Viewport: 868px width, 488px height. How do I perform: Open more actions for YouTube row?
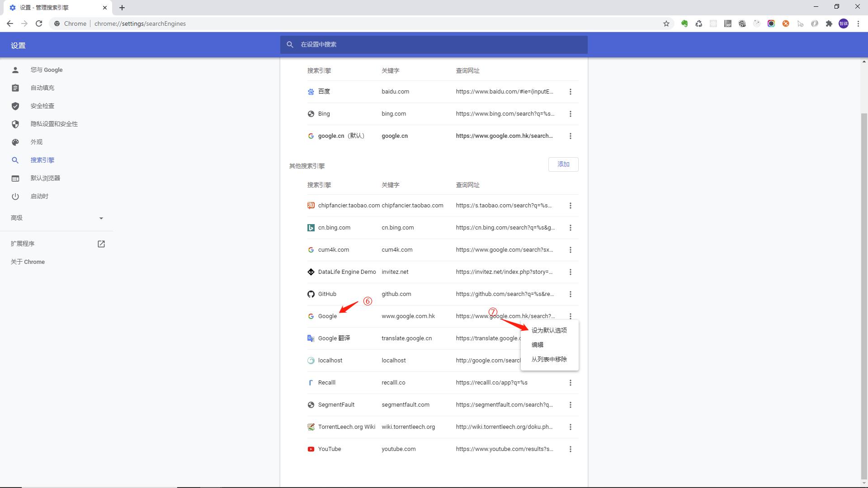pyautogui.click(x=570, y=449)
